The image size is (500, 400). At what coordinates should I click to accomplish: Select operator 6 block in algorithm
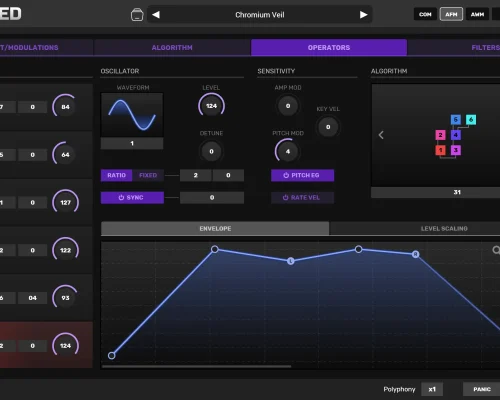tap(471, 120)
